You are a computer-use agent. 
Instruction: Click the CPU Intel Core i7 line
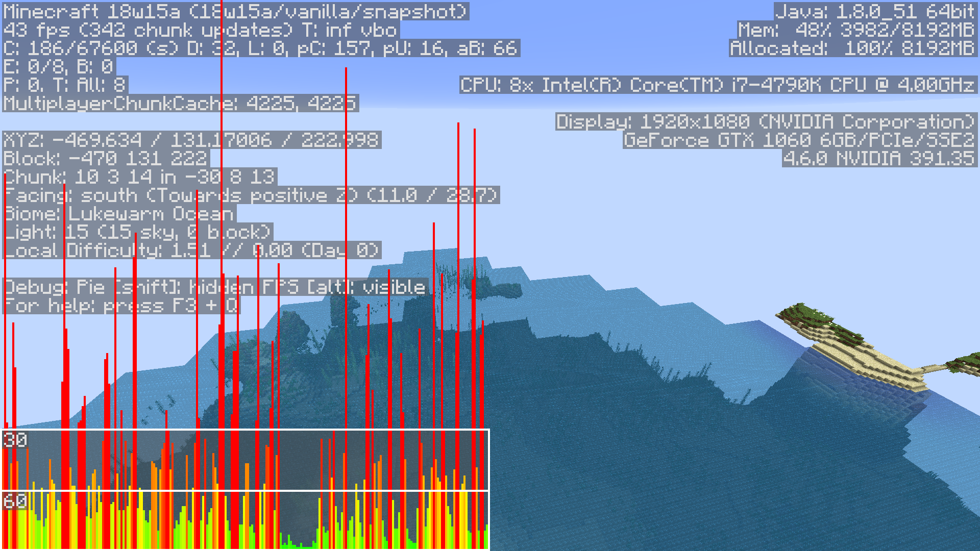click(718, 85)
